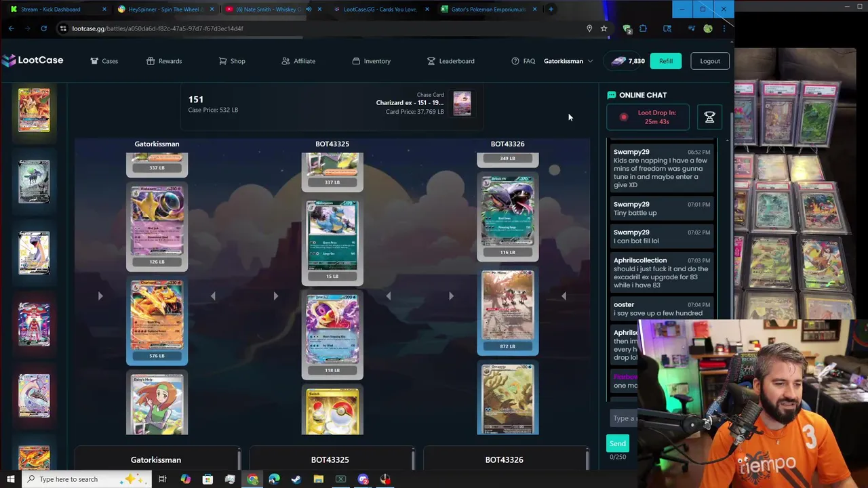Select the 15 LB Nidoqueen card
The width and height of the screenshot is (868, 488).
[x=332, y=241]
